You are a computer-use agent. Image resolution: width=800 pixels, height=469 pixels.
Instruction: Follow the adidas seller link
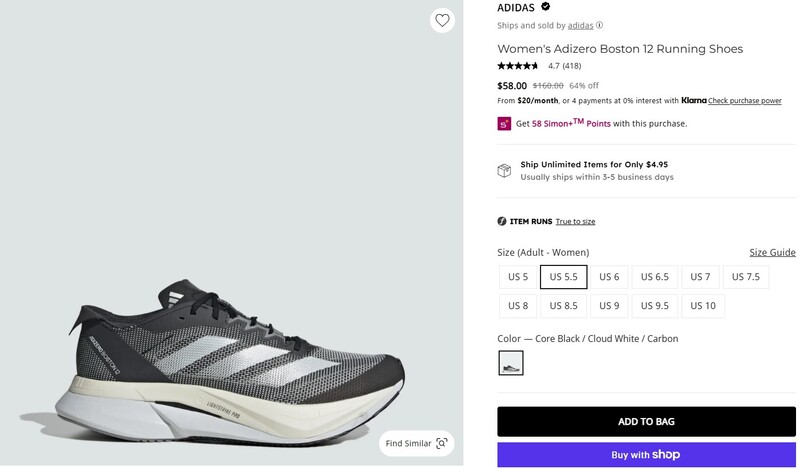[580, 26]
